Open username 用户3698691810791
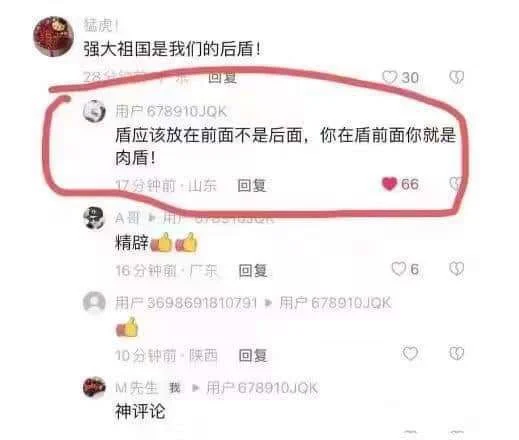The width and height of the screenshot is (519, 440). 186,303
